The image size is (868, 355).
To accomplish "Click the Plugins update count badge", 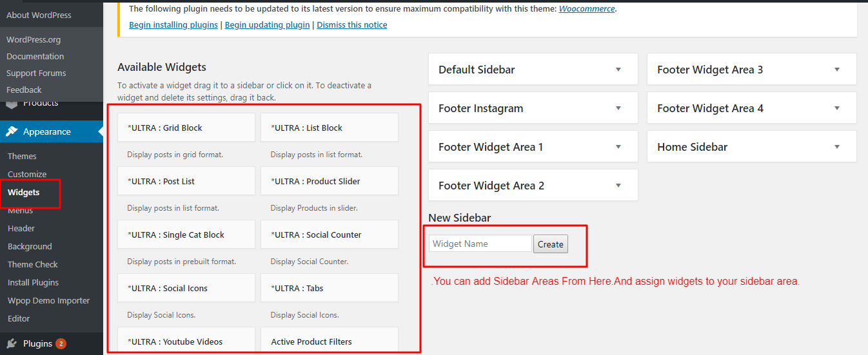I will coord(61,343).
